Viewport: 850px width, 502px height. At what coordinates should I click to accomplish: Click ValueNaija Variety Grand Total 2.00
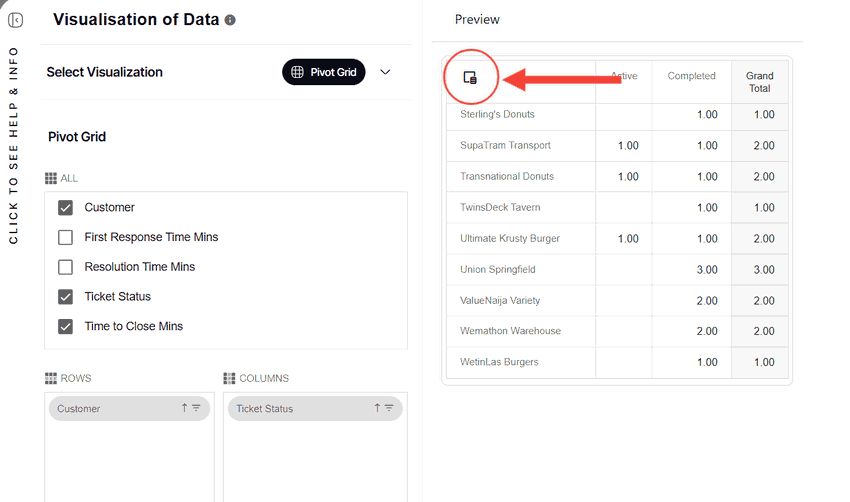(764, 300)
